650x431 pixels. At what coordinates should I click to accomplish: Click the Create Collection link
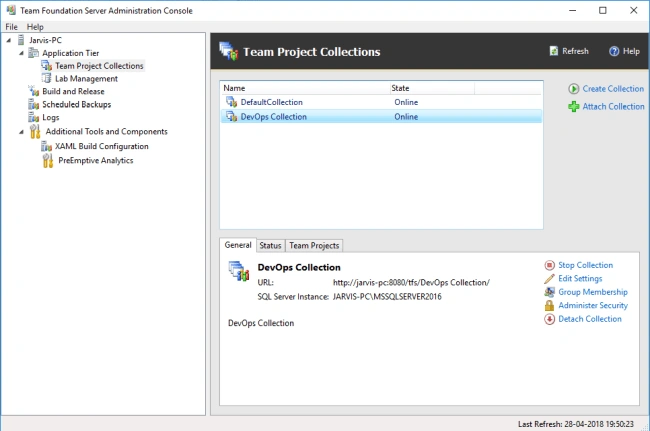pos(613,89)
